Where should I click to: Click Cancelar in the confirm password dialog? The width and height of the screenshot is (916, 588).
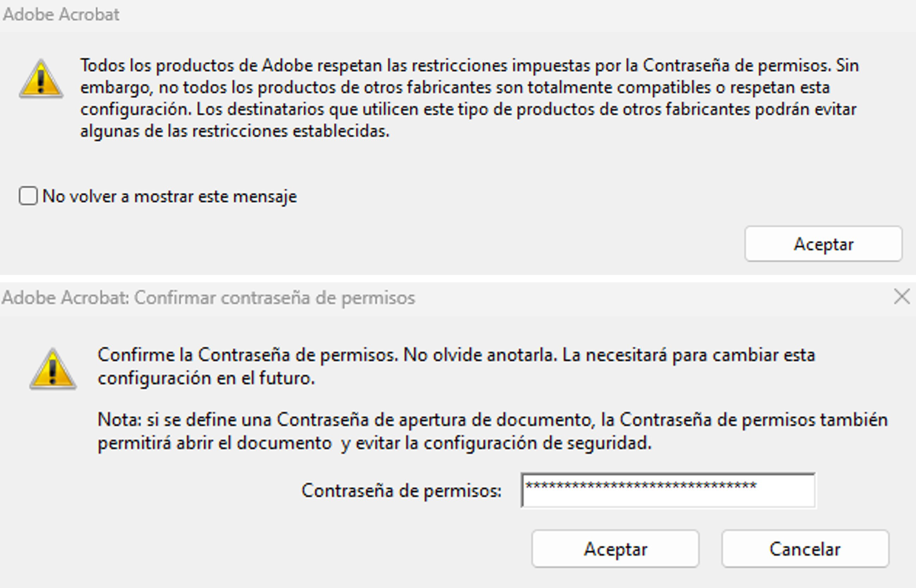tap(805, 549)
